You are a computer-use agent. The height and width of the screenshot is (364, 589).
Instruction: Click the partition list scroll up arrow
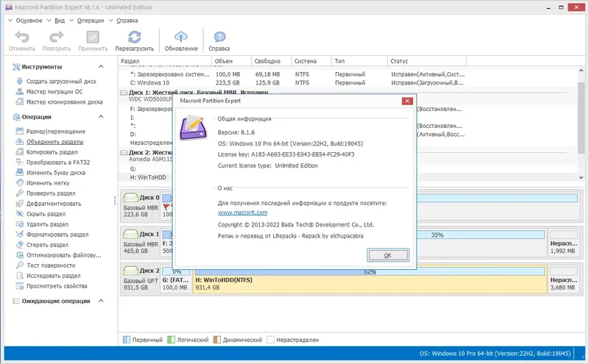(581, 71)
